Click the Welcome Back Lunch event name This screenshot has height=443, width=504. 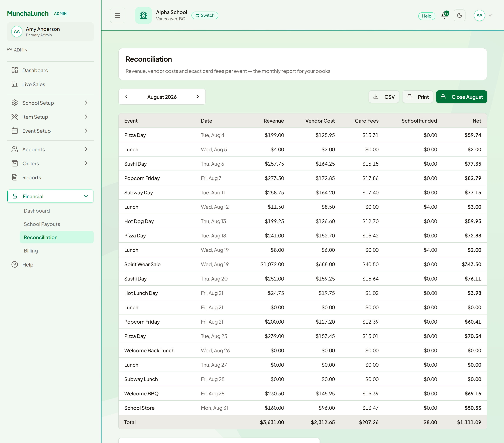click(x=149, y=351)
